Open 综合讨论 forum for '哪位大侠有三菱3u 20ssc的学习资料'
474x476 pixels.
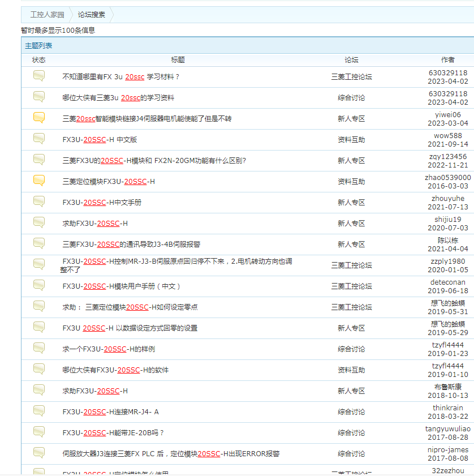pos(351,98)
